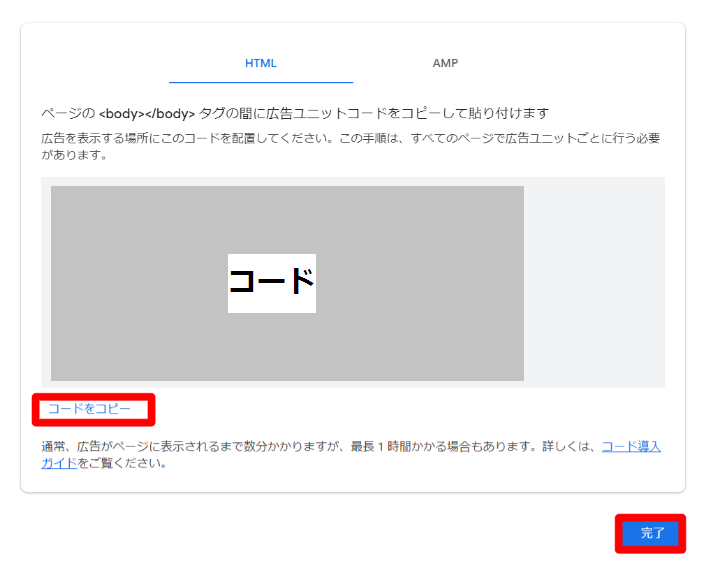The image size is (721, 561).
Task: Switch to the HTML tab
Action: click(261, 63)
